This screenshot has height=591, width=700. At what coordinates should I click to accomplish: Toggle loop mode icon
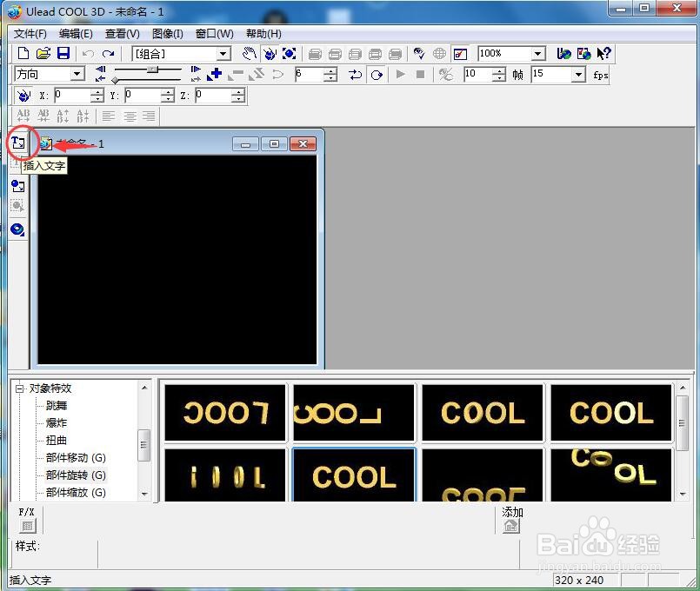377,75
